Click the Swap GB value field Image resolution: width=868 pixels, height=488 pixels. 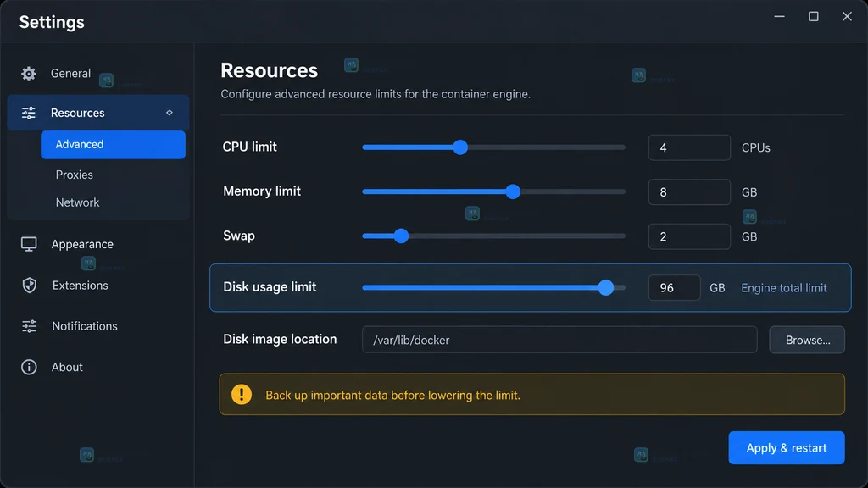point(689,236)
